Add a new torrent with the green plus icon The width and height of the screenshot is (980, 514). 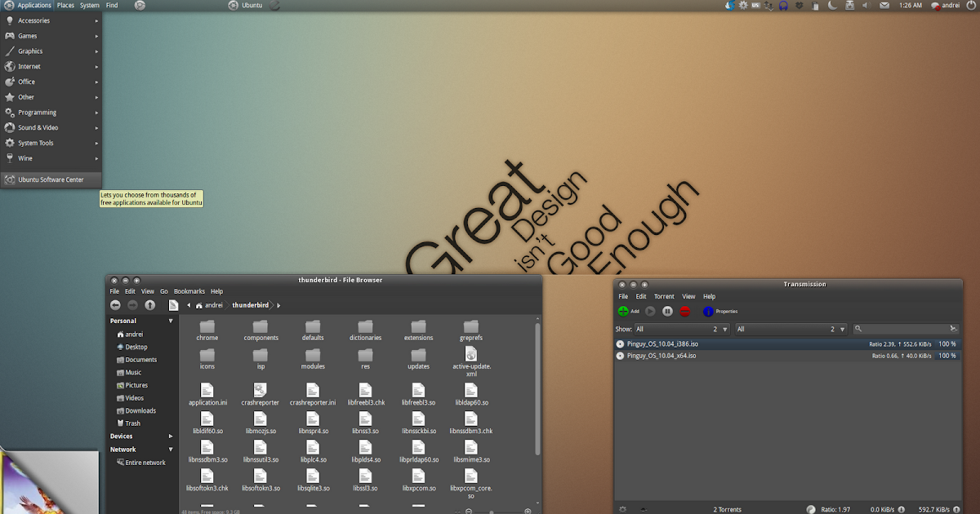pyautogui.click(x=622, y=312)
